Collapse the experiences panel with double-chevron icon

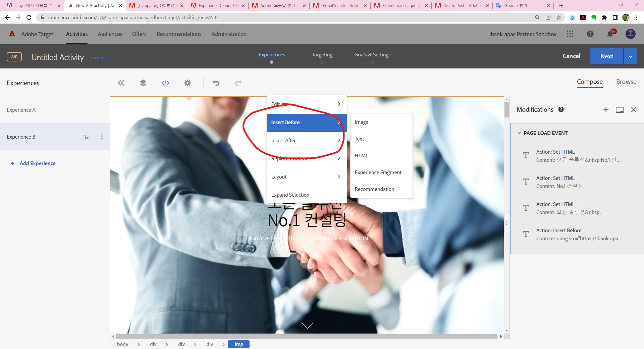point(121,83)
